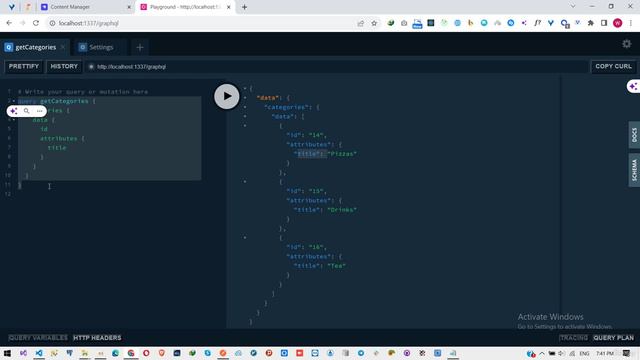Expand the HTTP HEADERS panel

pos(97,338)
